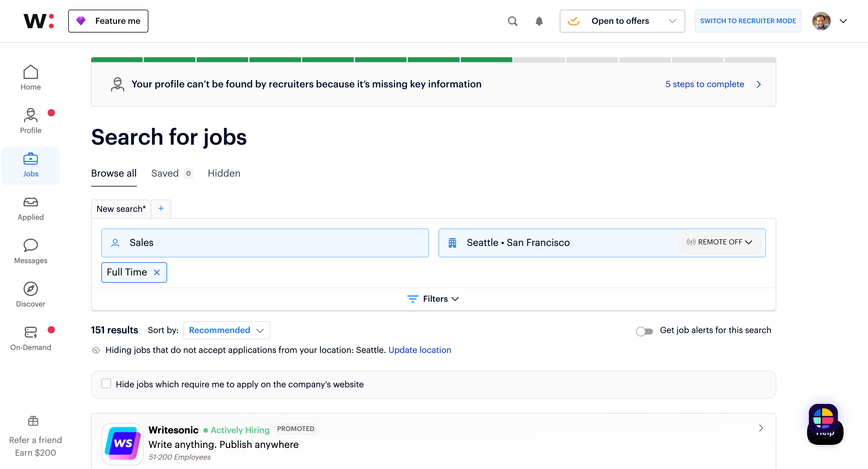Open On-Demand sidebar icon
Image resolution: width=868 pixels, height=469 pixels.
pyautogui.click(x=30, y=332)
